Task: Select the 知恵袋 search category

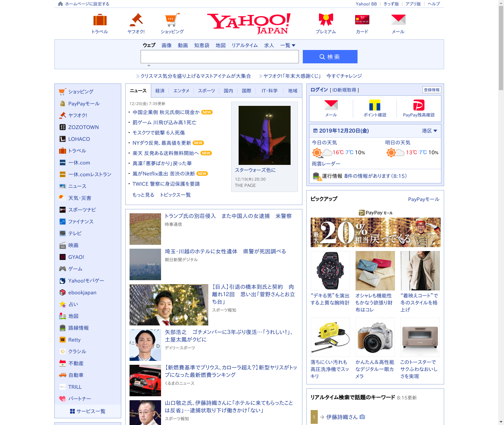Action: click(x=202, y=45)
